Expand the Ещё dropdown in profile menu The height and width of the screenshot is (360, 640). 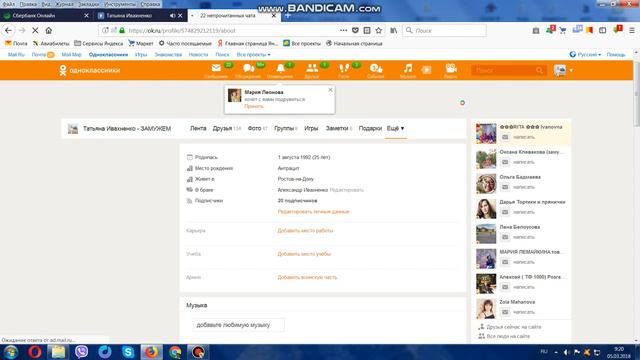[396, 128]
